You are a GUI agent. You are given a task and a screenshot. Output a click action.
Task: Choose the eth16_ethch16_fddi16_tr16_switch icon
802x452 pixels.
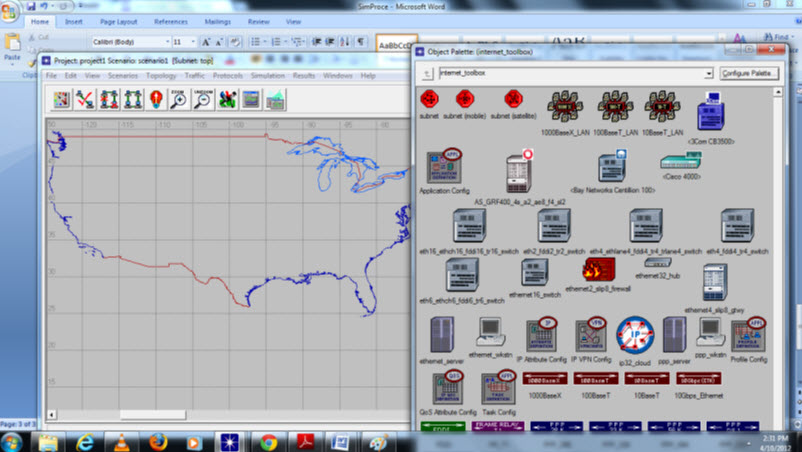[x=469, y=225]
